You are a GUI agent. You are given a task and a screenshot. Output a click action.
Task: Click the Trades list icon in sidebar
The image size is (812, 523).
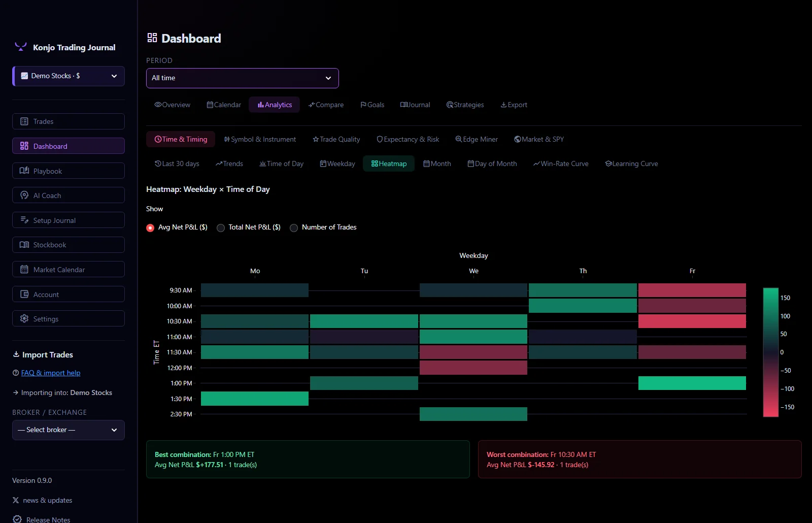pyautogui.click(x=24, y=121)
